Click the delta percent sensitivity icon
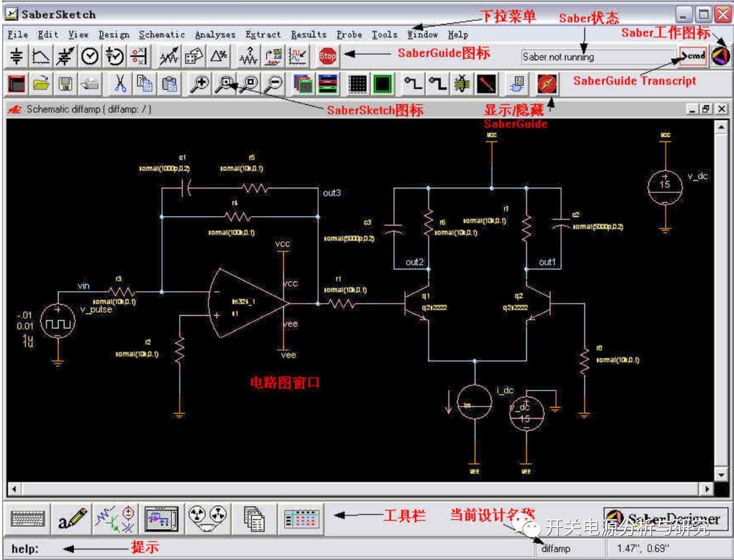The image size is (734, 560). pos(218,56)
